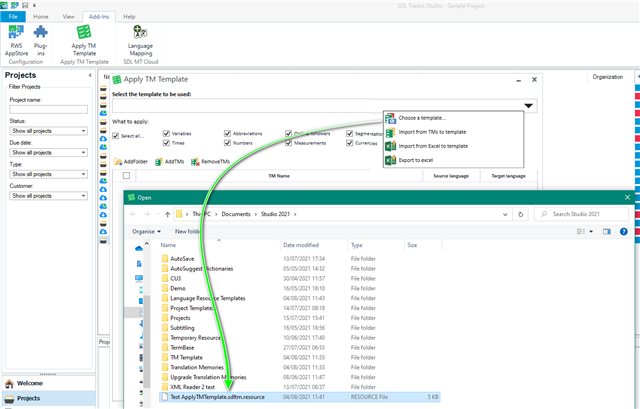This screenshot has height=409, width=640.
Task: Click the Project name input field
Action: [x=49, y=109]
